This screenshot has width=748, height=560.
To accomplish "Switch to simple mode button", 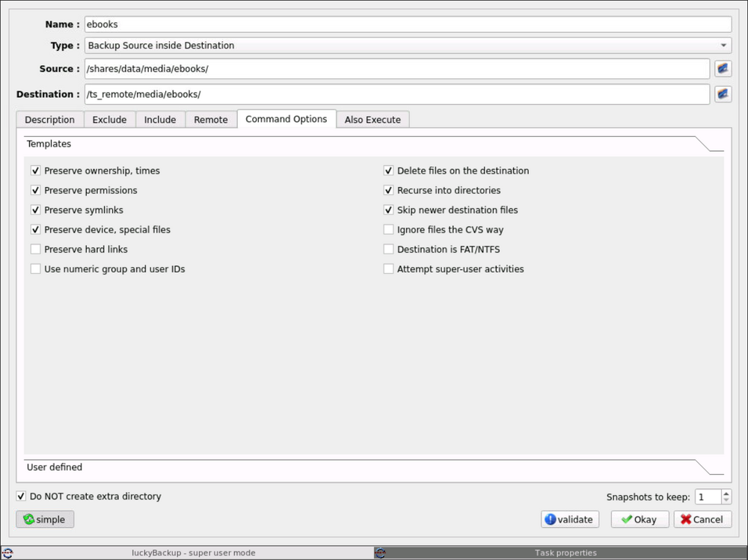I will coord(45,520).
